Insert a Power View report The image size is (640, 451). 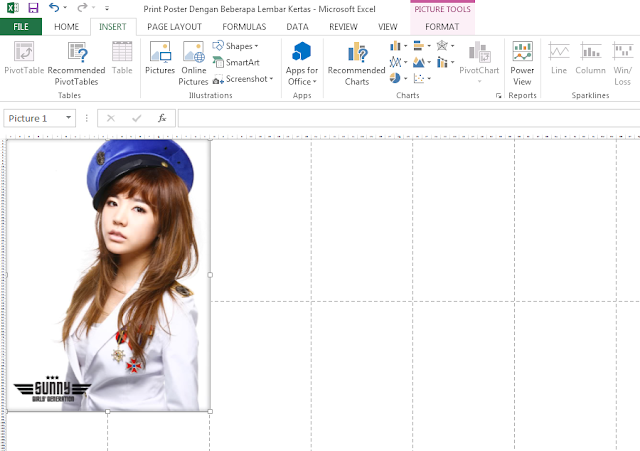click(x=522, y=64)
